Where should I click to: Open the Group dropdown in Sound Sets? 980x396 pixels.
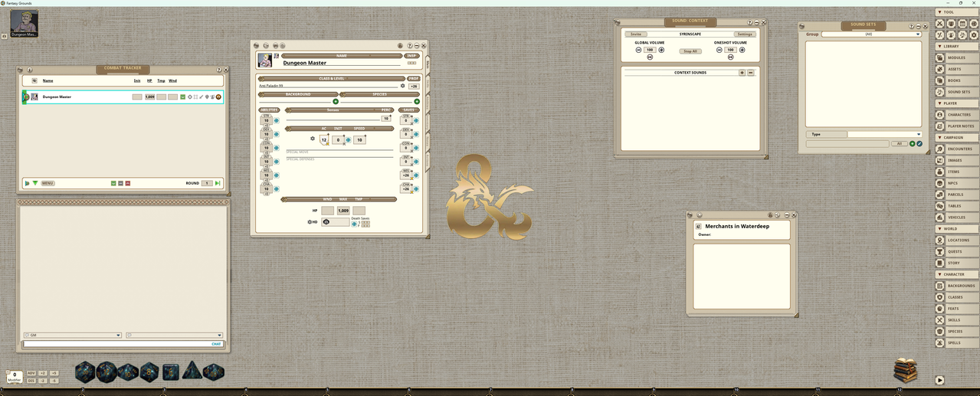click(x=871, y=34)
